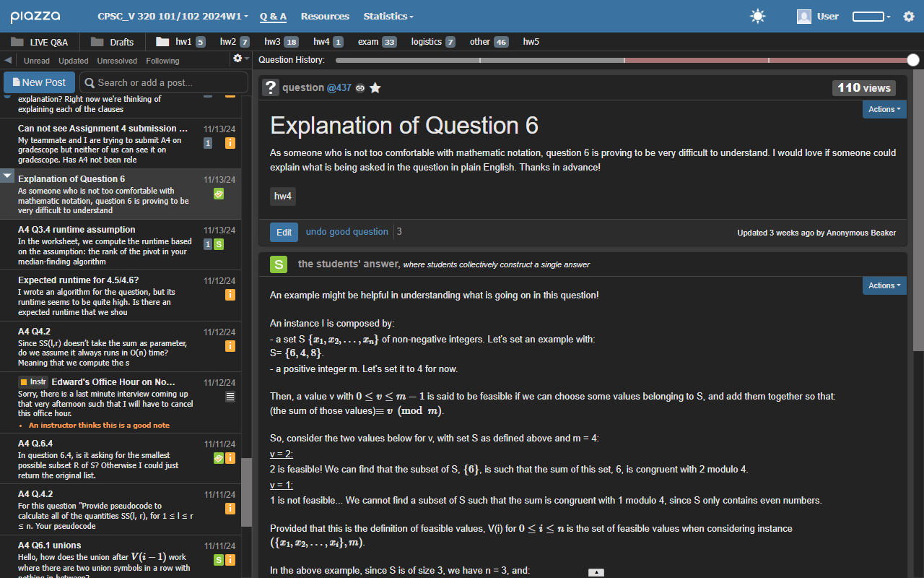Image resolution: width=924 pixels, height=578 pixels.
Task: Click the New Post button
Action: (38, 82)
